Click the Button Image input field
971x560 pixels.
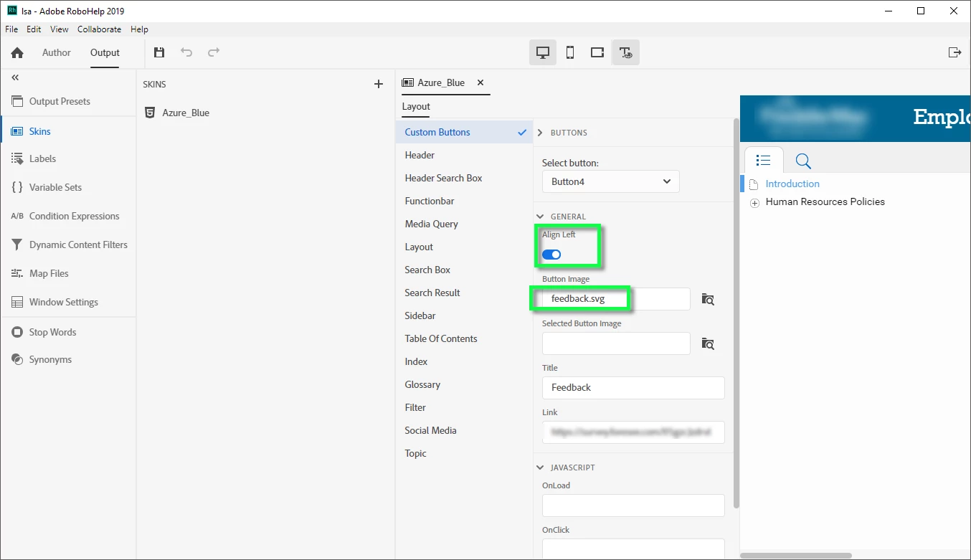coord(616,299)
